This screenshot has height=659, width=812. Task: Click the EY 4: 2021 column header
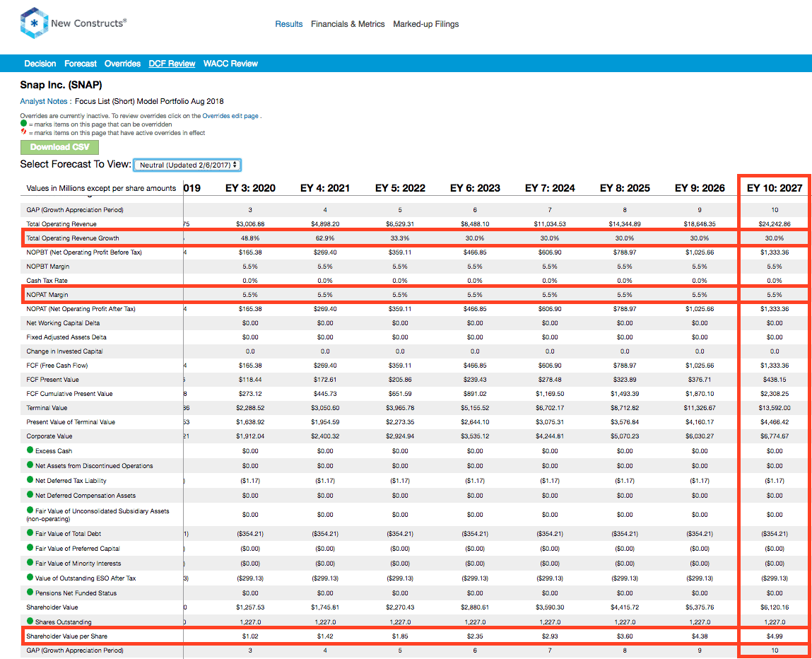pyautogui.click(x=325, y=188)
